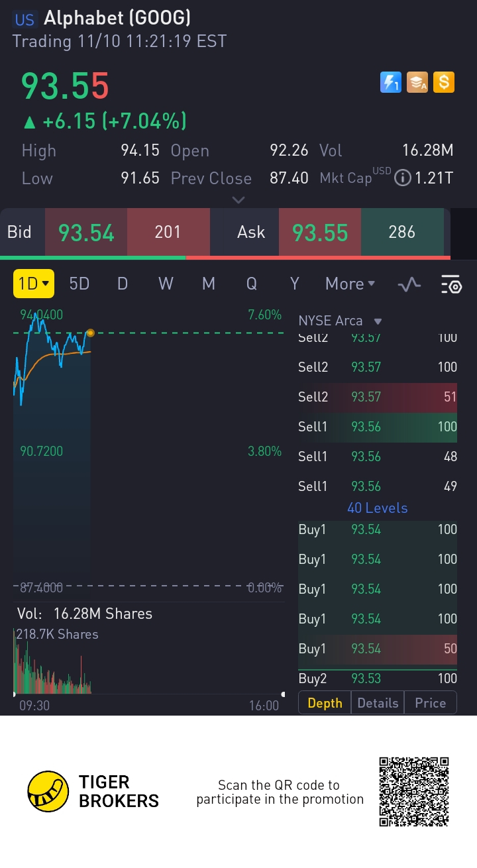Screen dimensions: 477x868
Task: Tap the 90.7200 price axis label
Action: [41, 451]
